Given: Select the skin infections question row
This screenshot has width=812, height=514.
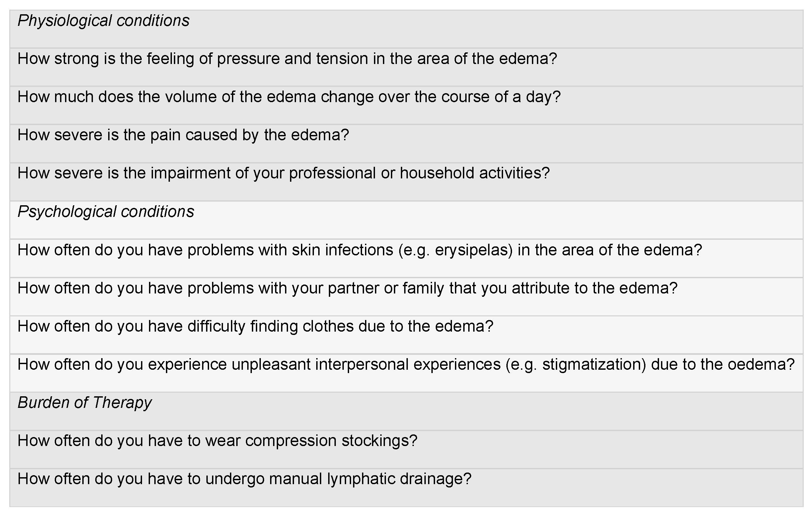Looking at the screenshot, I should [x=359, y=250].
